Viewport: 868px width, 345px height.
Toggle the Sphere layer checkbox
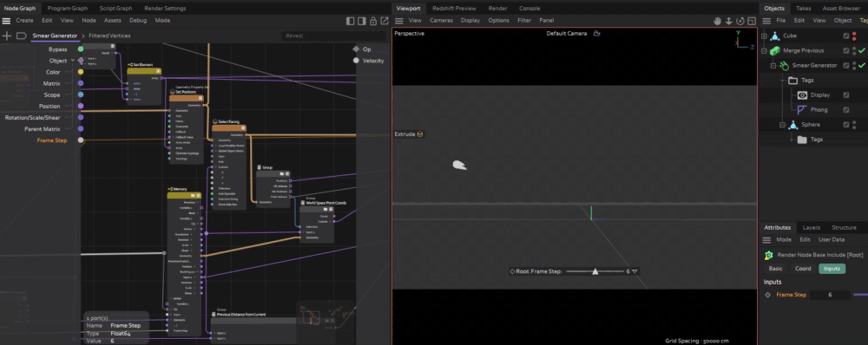(845, 125)
